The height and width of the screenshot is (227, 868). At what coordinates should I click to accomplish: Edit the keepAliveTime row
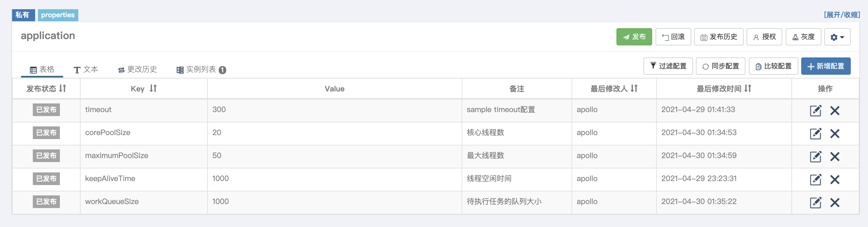815,180
